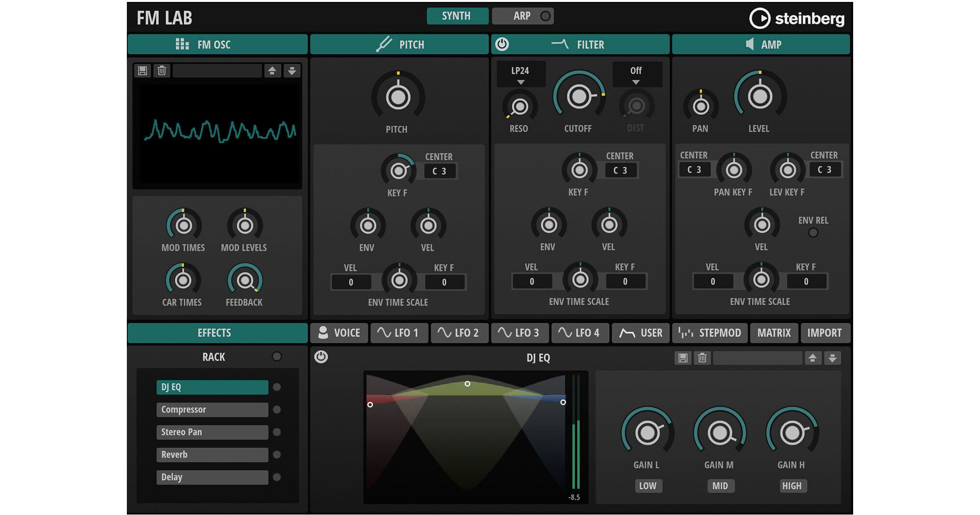Click the LFO 3 sine wave icon
Screen dimensions: 980x515
(505, 332)
